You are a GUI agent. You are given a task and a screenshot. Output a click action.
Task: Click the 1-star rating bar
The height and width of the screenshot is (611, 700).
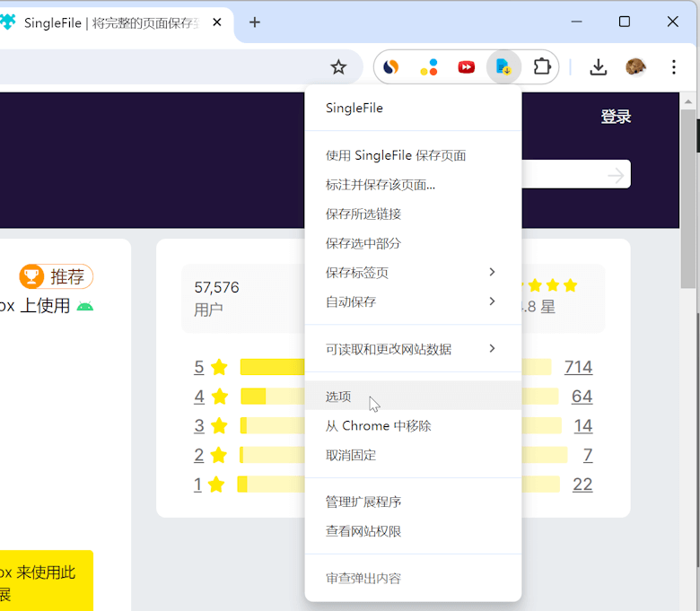click(x=271, y=484)
